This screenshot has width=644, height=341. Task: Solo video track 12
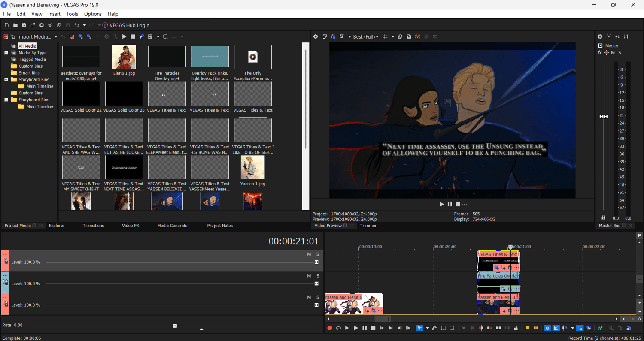click(x=318, y=276)
